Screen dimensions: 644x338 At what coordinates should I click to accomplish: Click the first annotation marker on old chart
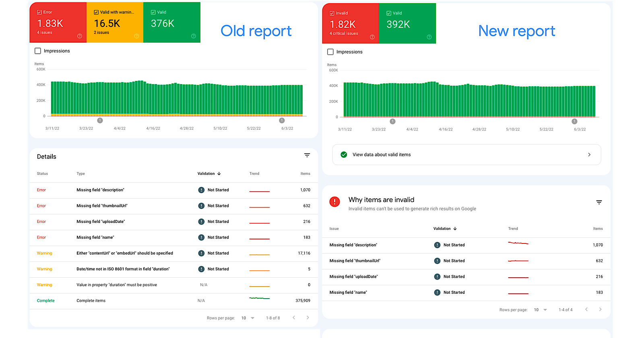[x=100, y=121]
